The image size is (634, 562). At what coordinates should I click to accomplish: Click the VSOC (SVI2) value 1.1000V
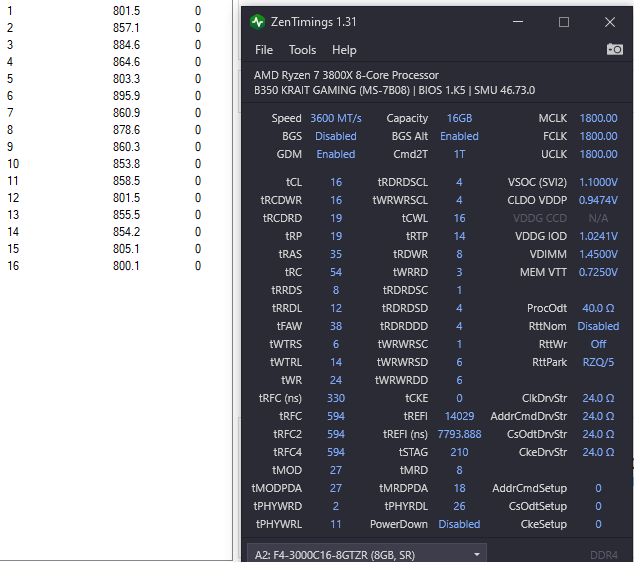tap(598, 182)
